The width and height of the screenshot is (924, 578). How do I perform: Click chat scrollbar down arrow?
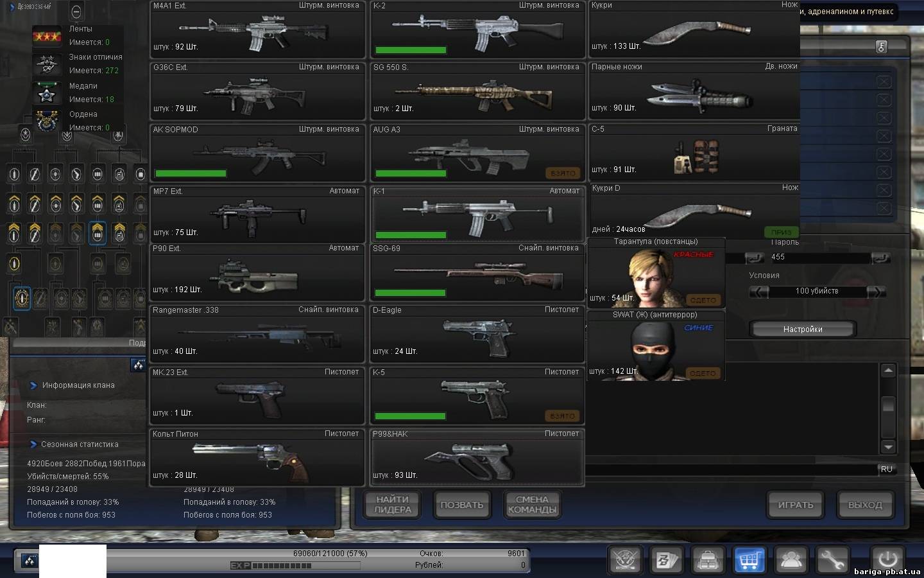pos(888,447)
